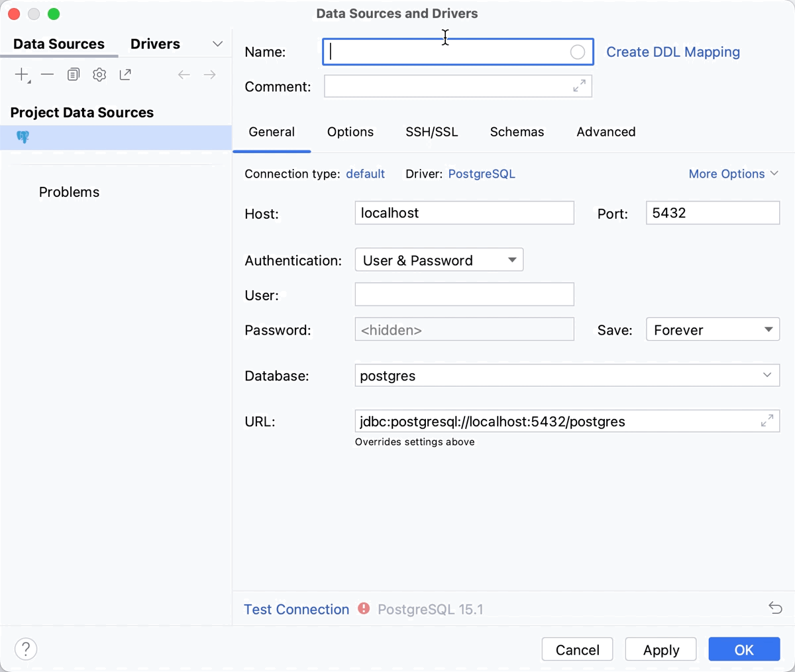The height and width of the screenshot is (672, 795).
Task: Click the revert changes arrow icon
Action: [x=775, y=608]
